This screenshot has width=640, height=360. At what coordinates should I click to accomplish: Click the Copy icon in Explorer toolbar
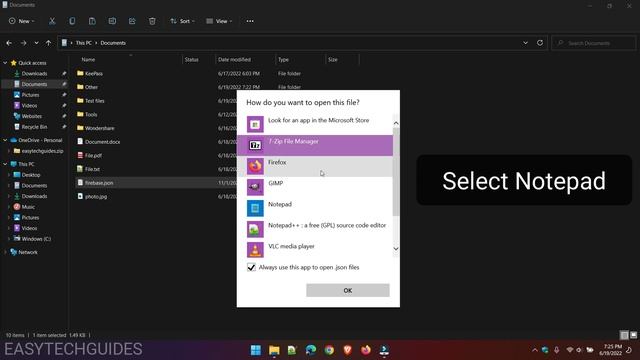point(72,21)
